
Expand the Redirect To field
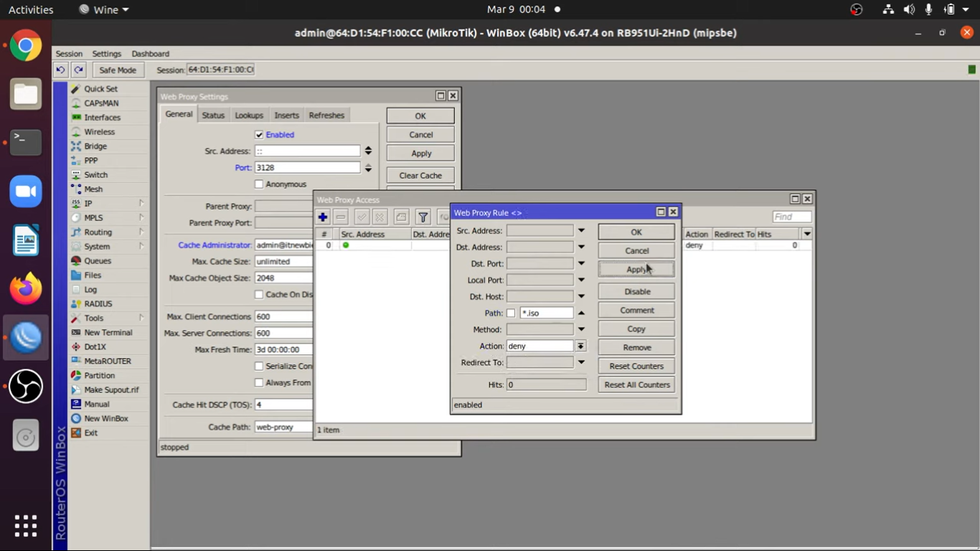581,363
